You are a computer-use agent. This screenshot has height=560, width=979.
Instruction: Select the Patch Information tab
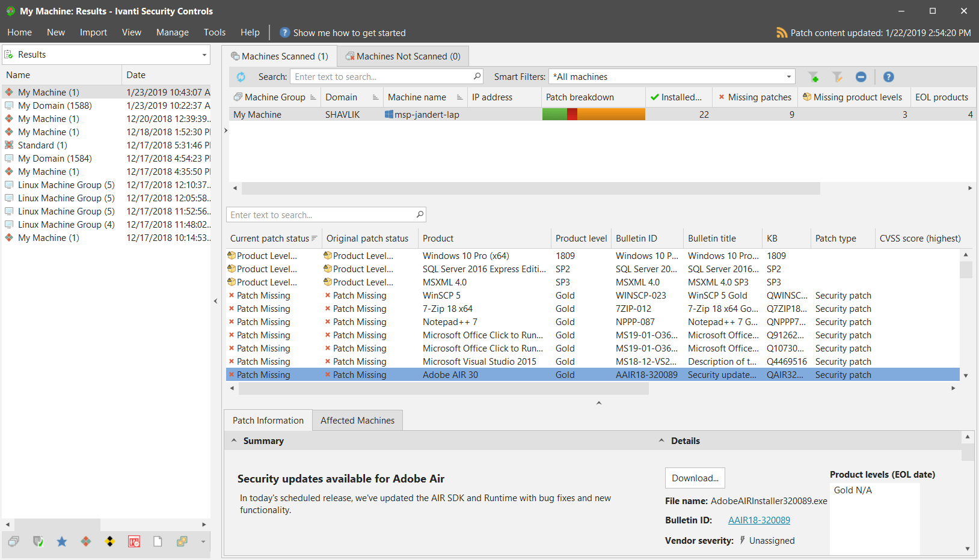tap(268, 421)
